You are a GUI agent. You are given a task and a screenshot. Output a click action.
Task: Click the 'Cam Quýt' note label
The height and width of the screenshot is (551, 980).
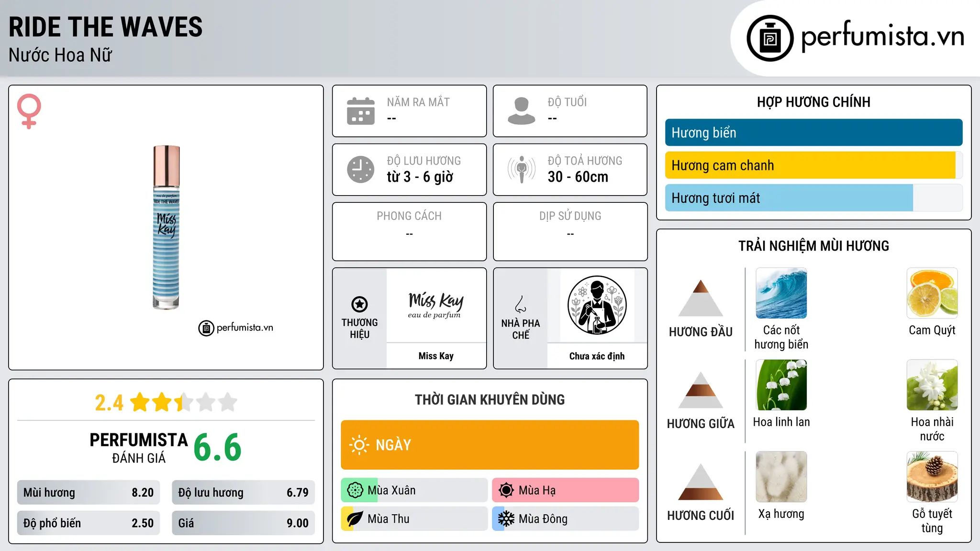tap(932, 330)
